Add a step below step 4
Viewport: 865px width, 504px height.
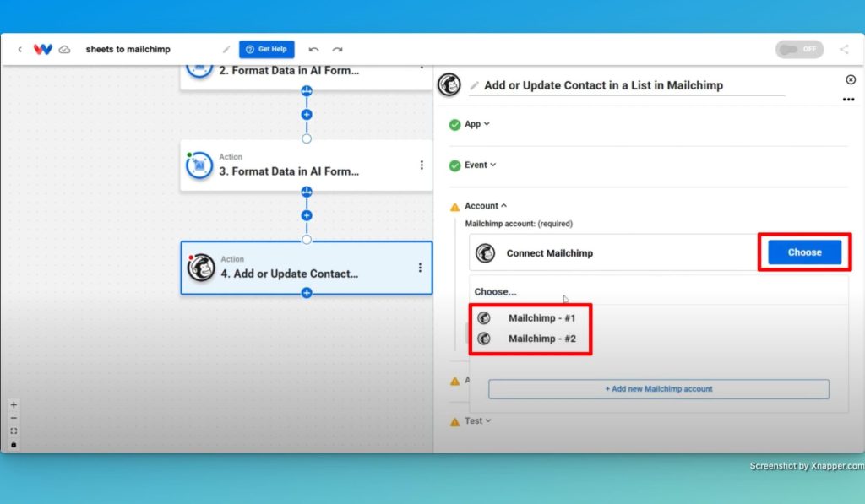[307, 293]
